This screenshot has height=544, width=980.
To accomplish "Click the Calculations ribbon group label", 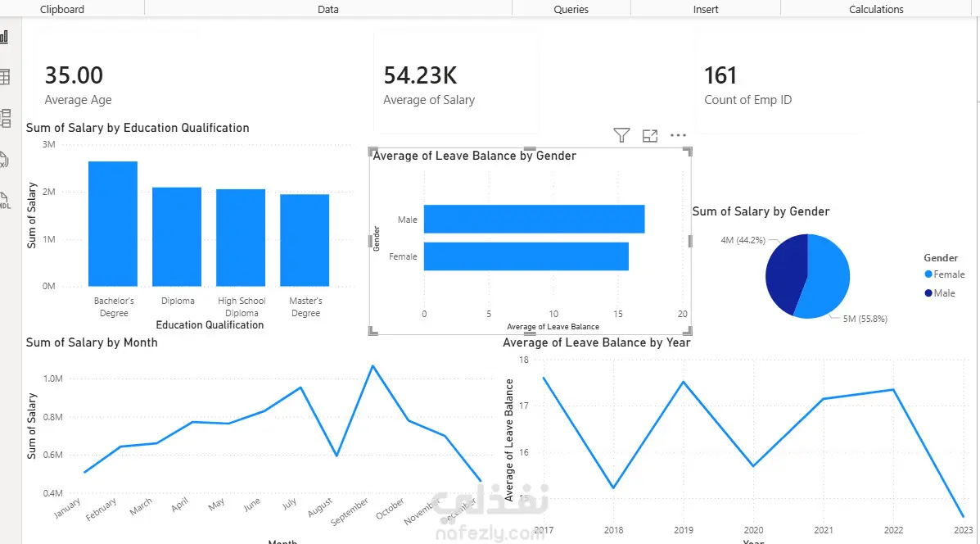I will (x=876, y=9).
